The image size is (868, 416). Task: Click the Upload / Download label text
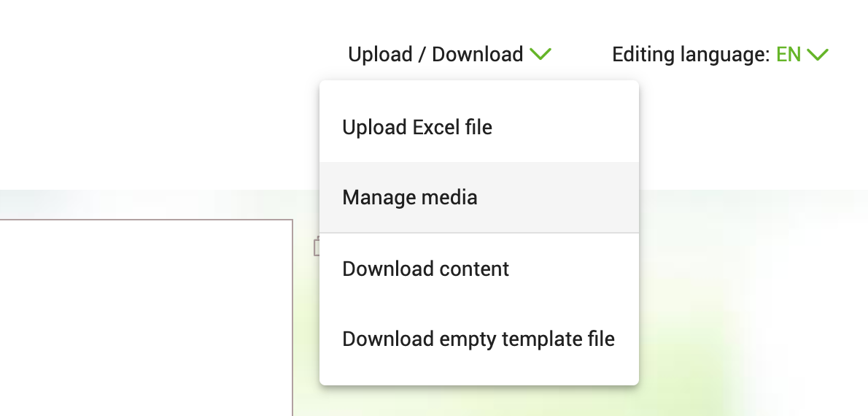[x=435, y=54]
